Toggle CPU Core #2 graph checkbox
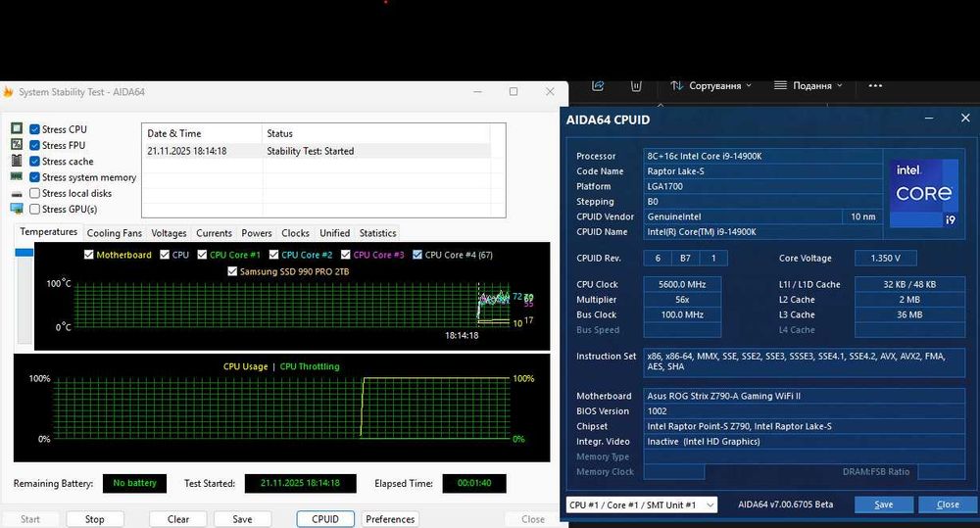 [x=273, y=255]
